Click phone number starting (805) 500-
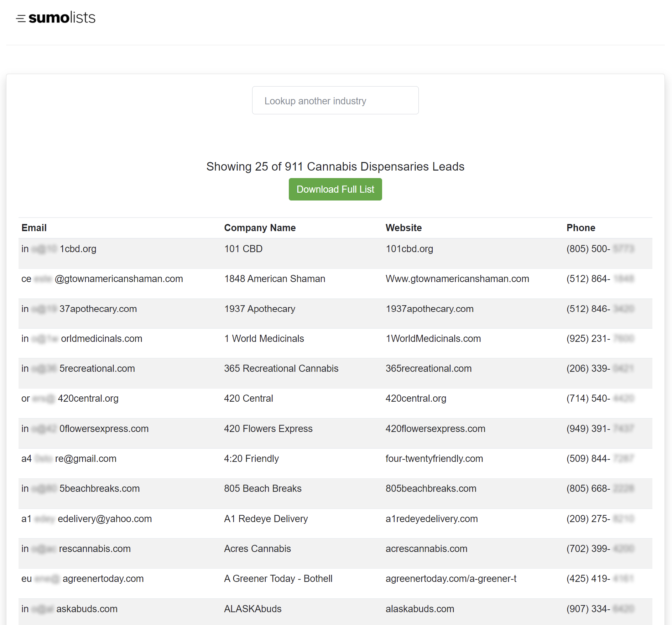672x625 pixels. (600, 249)
